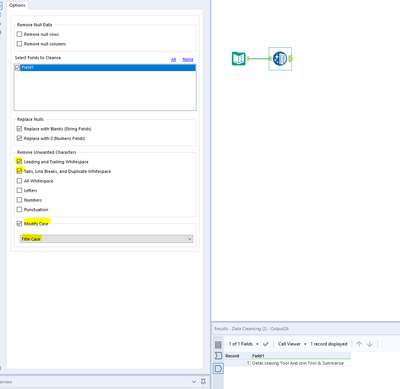Enable Numbers removal

tap(19, 200)
